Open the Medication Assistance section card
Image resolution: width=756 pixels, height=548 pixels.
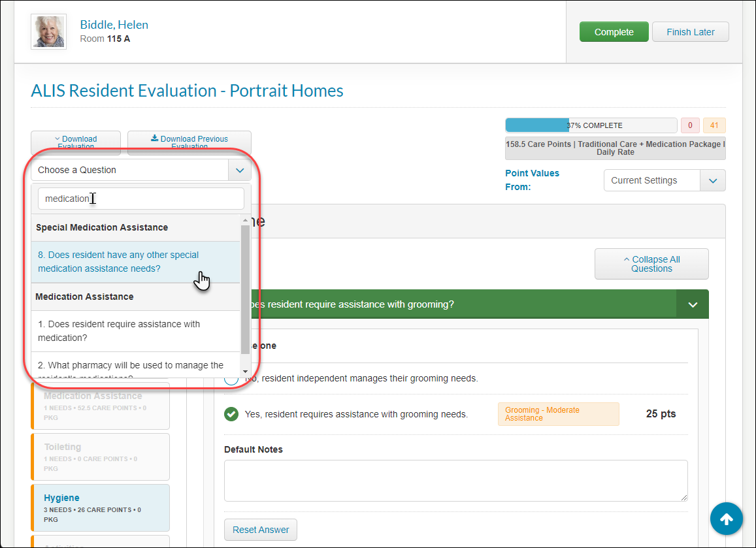click(100, 406)
